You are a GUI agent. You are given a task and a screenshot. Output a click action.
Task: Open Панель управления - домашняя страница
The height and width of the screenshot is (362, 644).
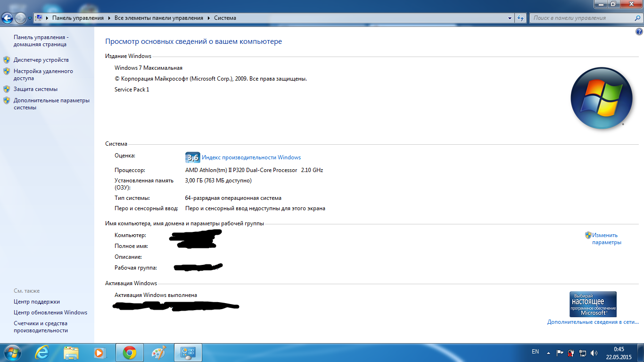click(41, 41)
